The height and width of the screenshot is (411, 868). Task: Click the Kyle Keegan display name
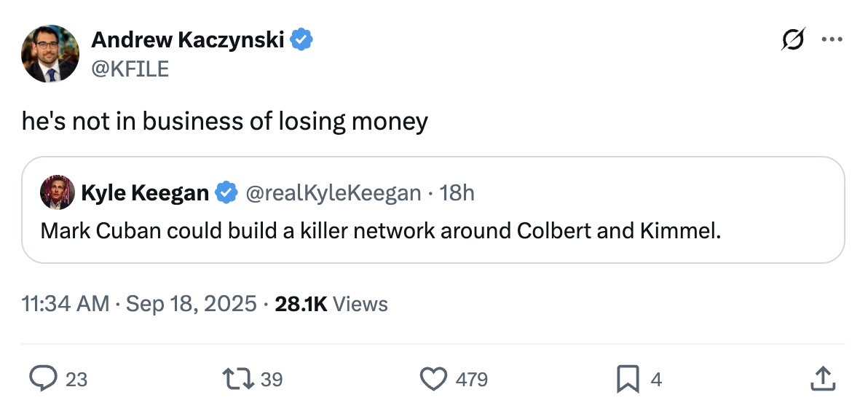(x=145, y=192)
